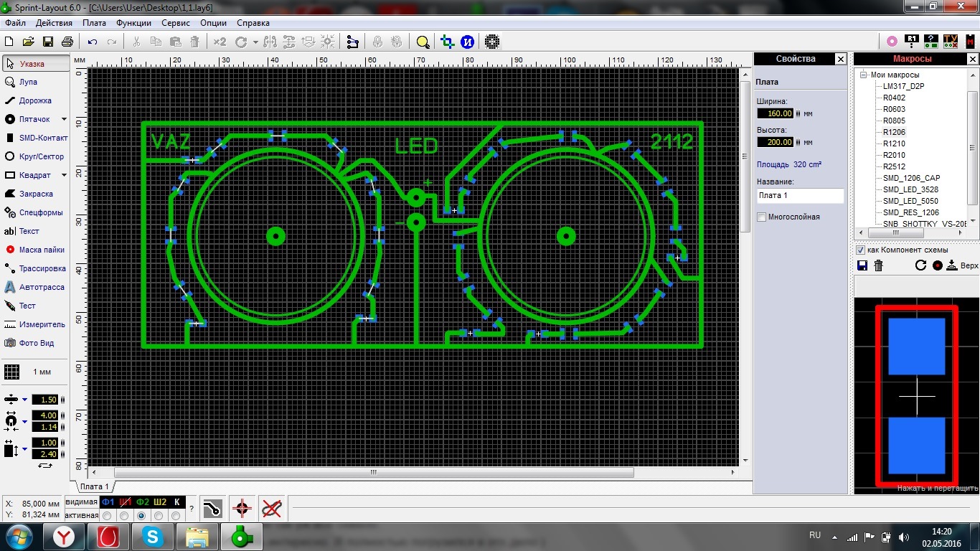Click the dotted circle icon in top toolbar
This screenshot has width=980, height=551.
[491, 42]
